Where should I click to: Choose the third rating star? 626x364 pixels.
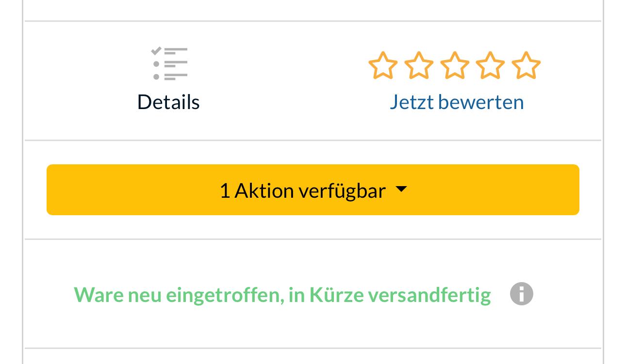tap(455, 65)
